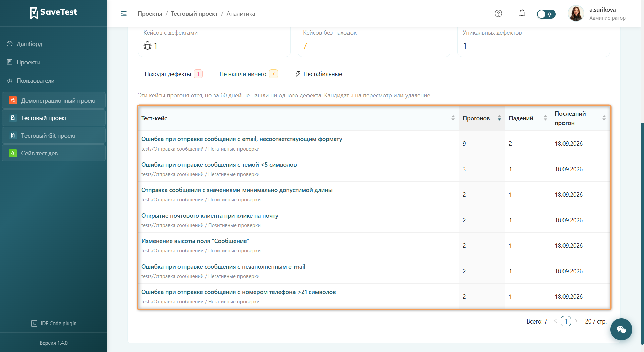The width and height of the screenshot is (644, 352).
Task: Switch to Не нашли ничего tab
Action: [249, 74]
